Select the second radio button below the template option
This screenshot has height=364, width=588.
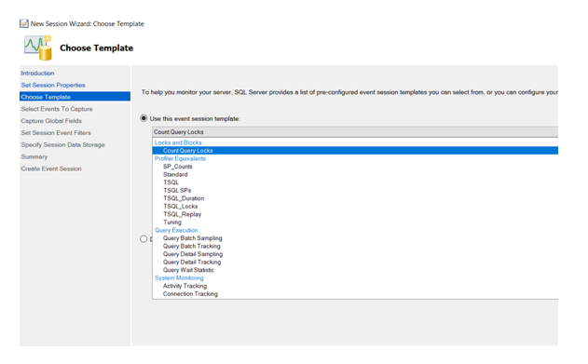coord(144,239)
